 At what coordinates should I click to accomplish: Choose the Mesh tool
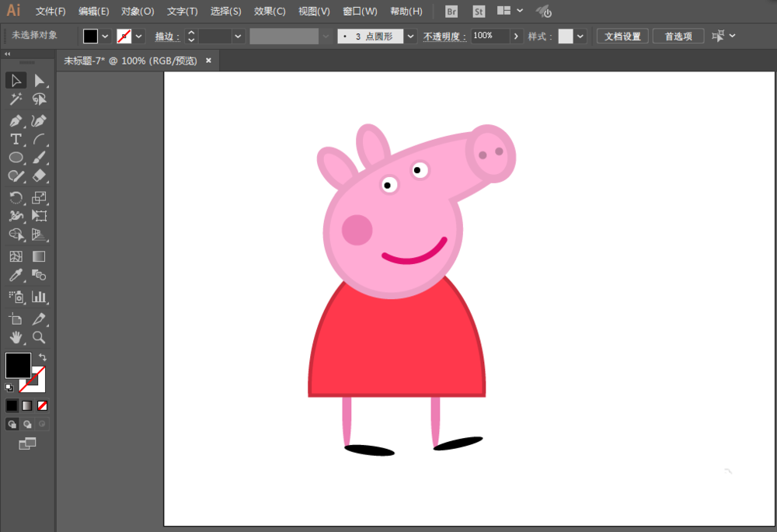coord(16,256)
